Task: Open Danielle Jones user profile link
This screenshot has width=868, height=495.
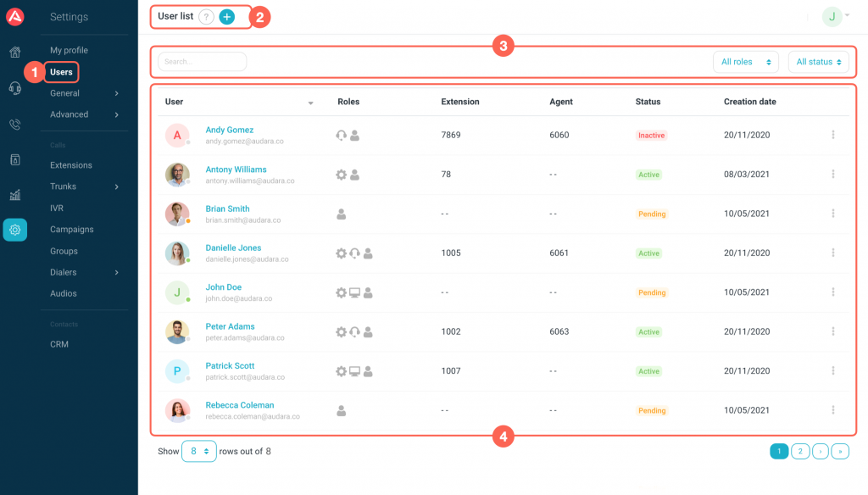Action: (x=233, y=248)
